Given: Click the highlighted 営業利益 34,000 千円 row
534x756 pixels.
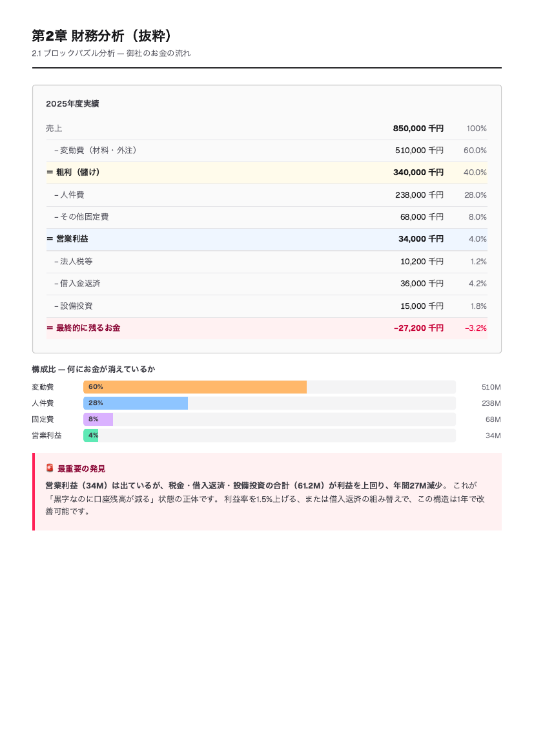Looking at the screenshot, I should pyautogui.click(x=267, y=239).
